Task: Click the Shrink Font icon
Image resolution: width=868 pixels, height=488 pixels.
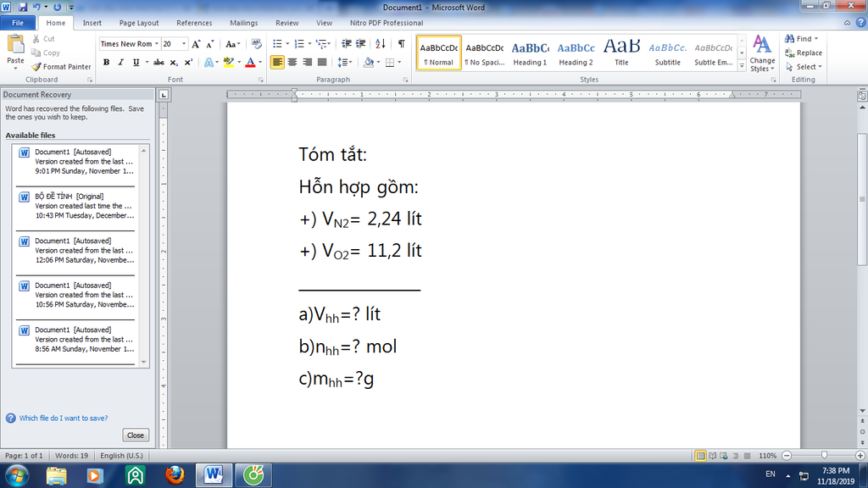Action: [x=210, y=44]
